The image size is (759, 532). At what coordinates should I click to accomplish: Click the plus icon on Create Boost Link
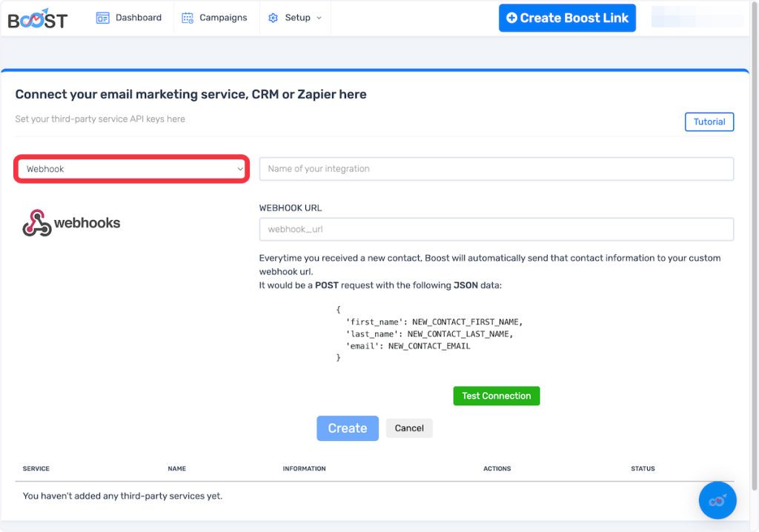point(511,18)
